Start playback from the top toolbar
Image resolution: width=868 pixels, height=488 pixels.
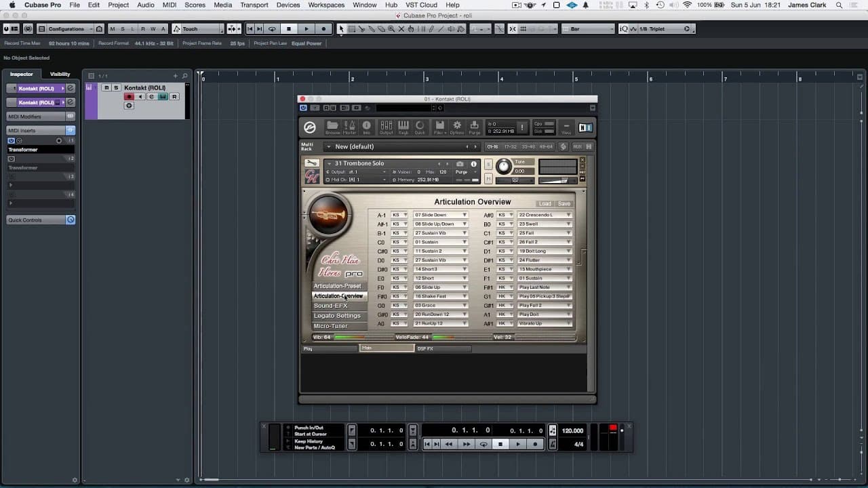(x=307, y=29)
